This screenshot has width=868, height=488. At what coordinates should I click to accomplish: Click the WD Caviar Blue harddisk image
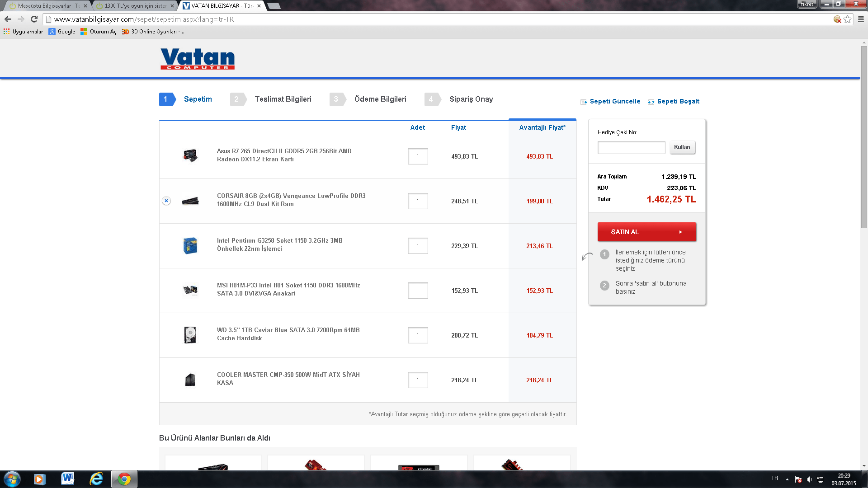tap(190, 335)
